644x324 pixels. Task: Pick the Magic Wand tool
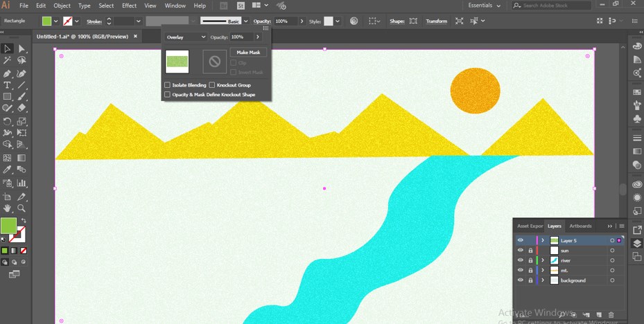(x=7, y=61)
